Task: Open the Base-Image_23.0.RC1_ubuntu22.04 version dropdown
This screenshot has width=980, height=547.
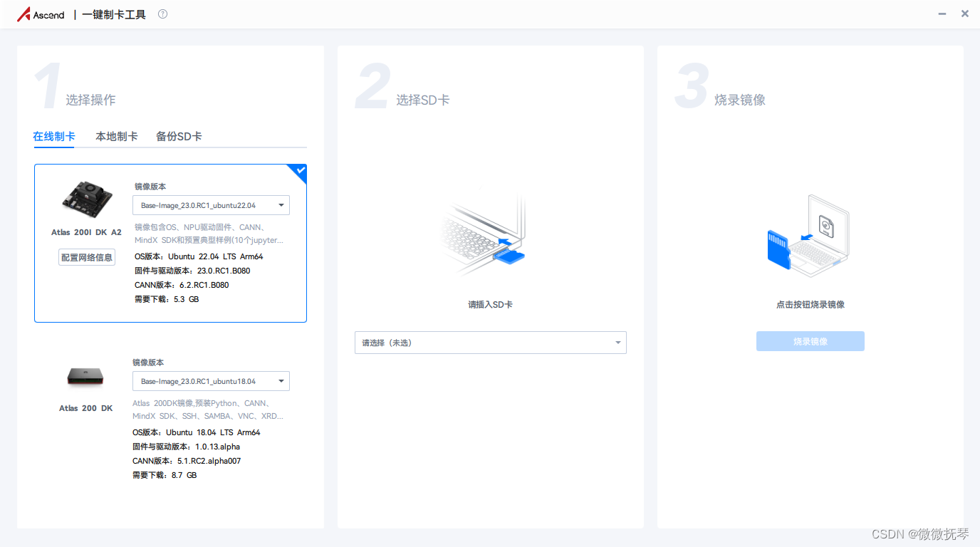Action: tap(211, 204)
